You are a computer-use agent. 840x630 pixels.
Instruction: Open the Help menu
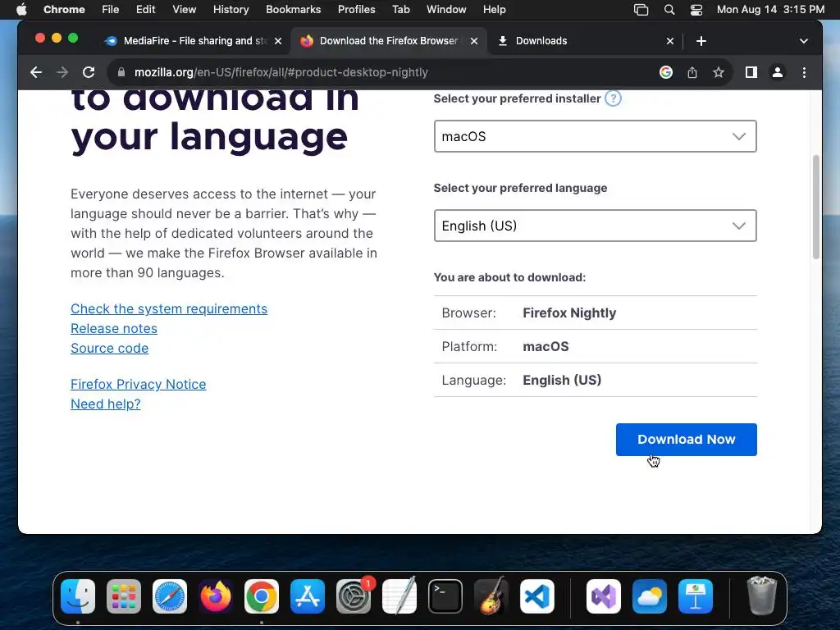(x=494, y=10)
